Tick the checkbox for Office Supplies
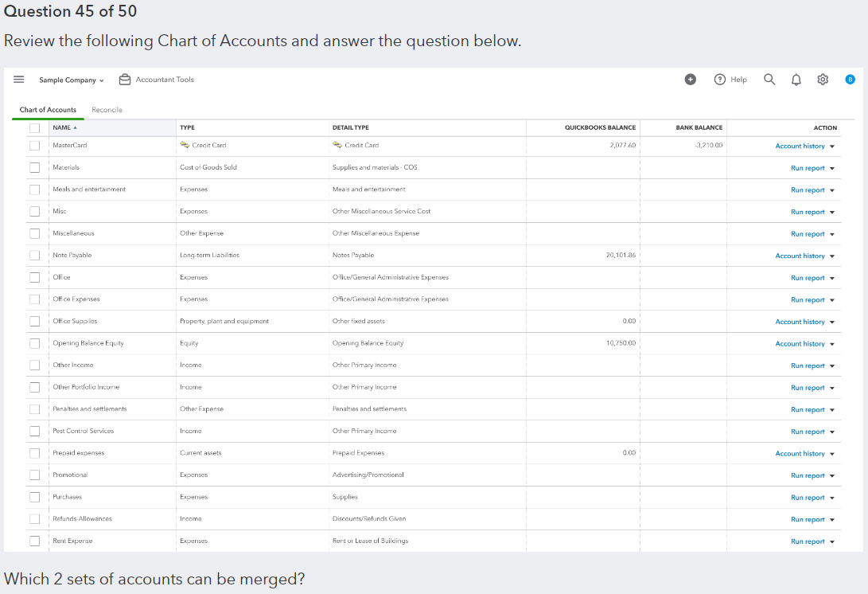 pyautogui.click(x=35, y=322)
